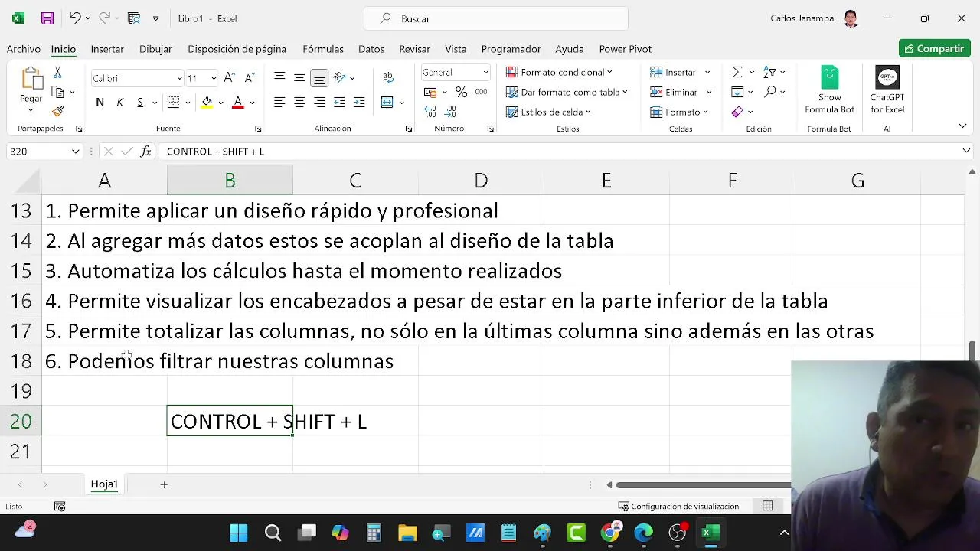
Task: Click the insert function fx icon
Action: coord(145,152)
